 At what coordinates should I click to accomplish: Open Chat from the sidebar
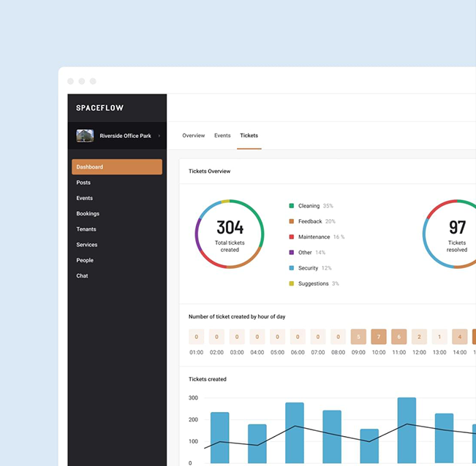(x=82, y=276)
